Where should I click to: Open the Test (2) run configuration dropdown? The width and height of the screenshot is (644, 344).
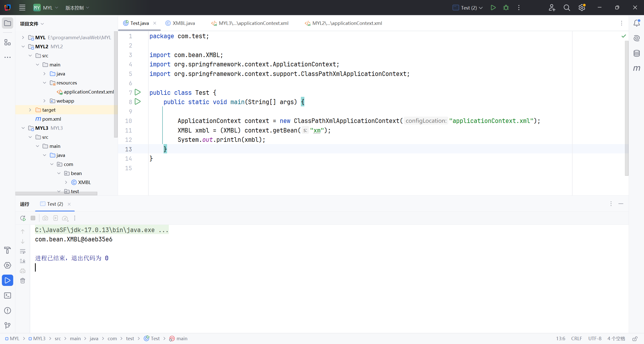click(469, 8)
